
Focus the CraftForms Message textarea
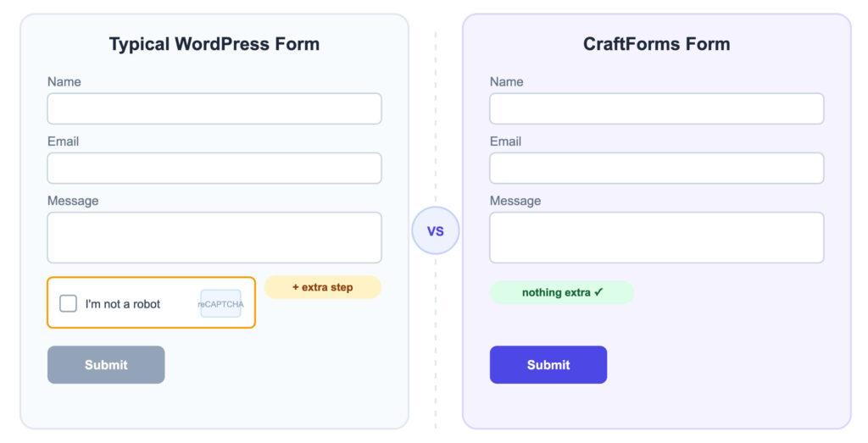(657, 238)
